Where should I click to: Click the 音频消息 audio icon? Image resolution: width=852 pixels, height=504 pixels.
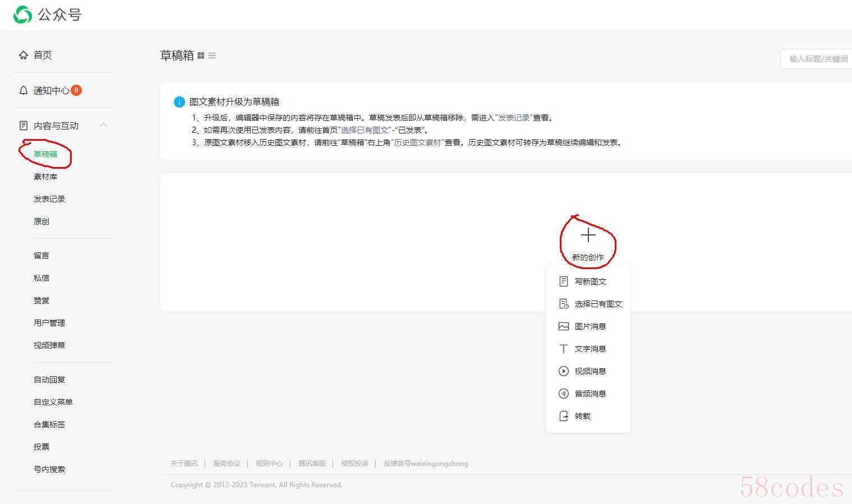pyautogui.click(x=564, y=394)
